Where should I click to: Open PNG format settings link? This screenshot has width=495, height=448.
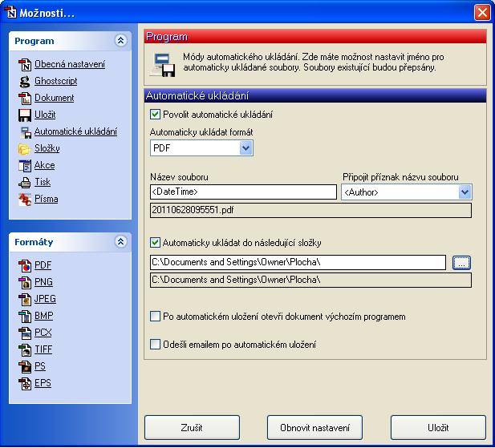point(43,282)
